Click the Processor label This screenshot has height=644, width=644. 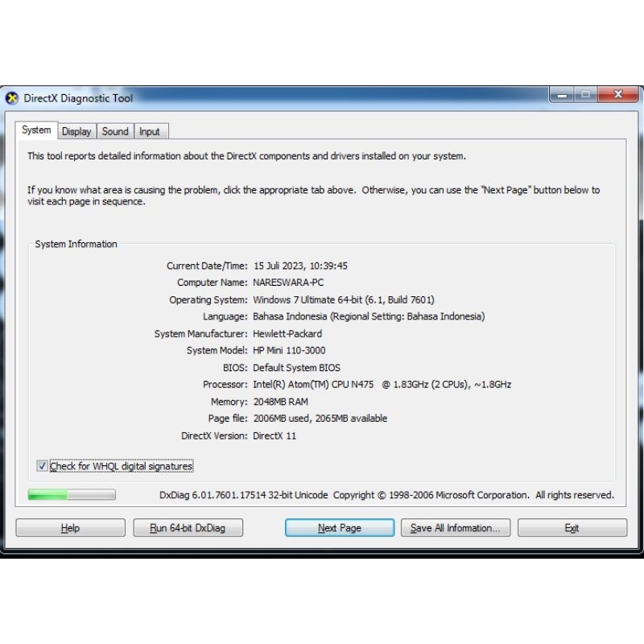point(225,385)
